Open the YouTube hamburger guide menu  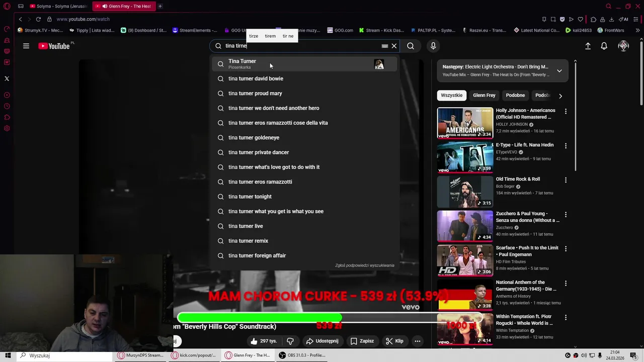[x=26, y=46]
